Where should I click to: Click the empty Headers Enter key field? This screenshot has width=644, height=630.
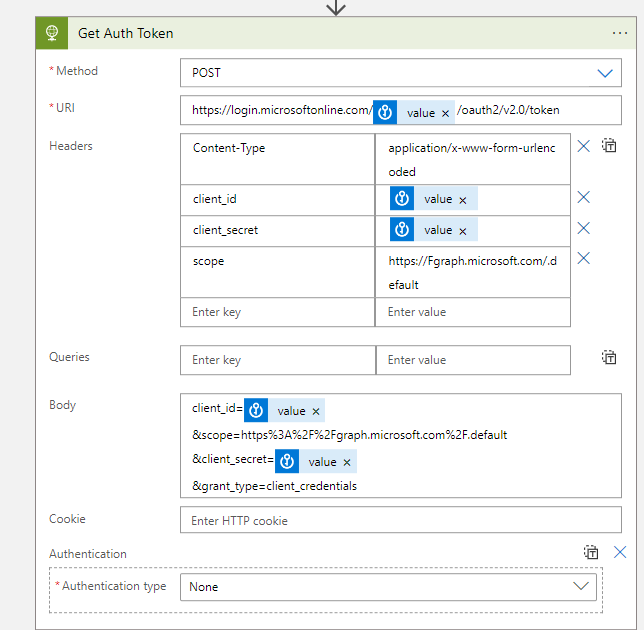(x=277, y=312)
